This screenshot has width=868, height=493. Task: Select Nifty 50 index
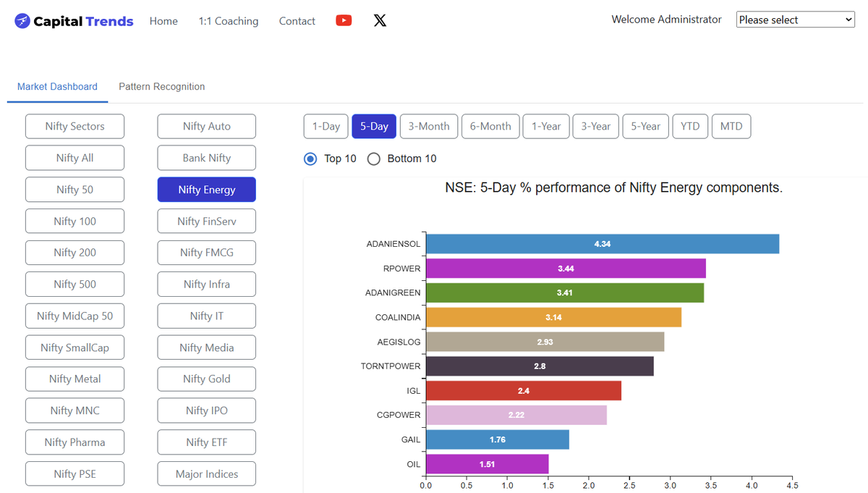click(75, 190)
